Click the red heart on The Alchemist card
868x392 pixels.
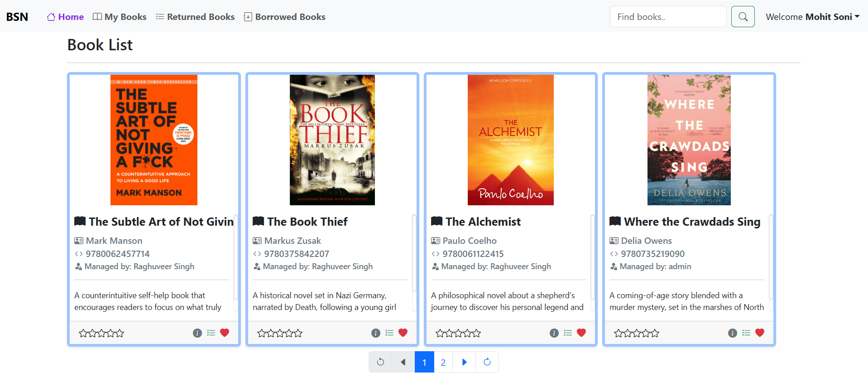[581, 333]
